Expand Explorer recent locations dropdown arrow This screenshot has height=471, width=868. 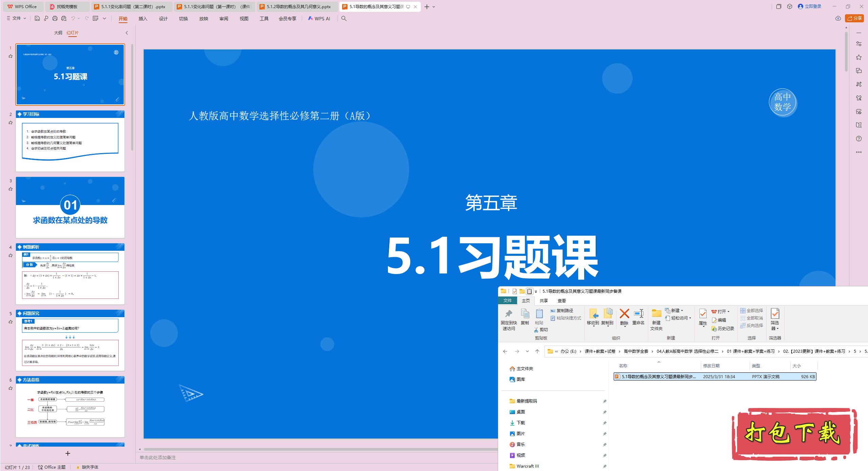coord(527,351)
